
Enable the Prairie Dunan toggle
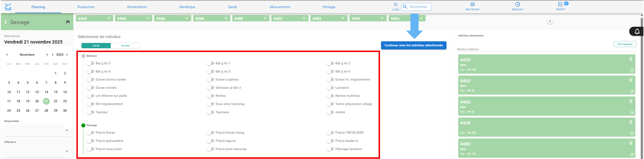(x=90, y=133)
